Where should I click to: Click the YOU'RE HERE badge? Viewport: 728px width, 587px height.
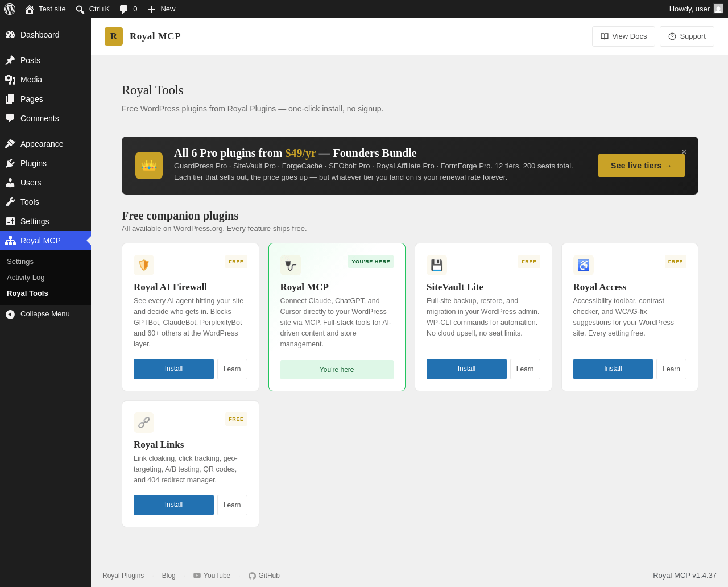pyautogui.click(x=371, y=262)
